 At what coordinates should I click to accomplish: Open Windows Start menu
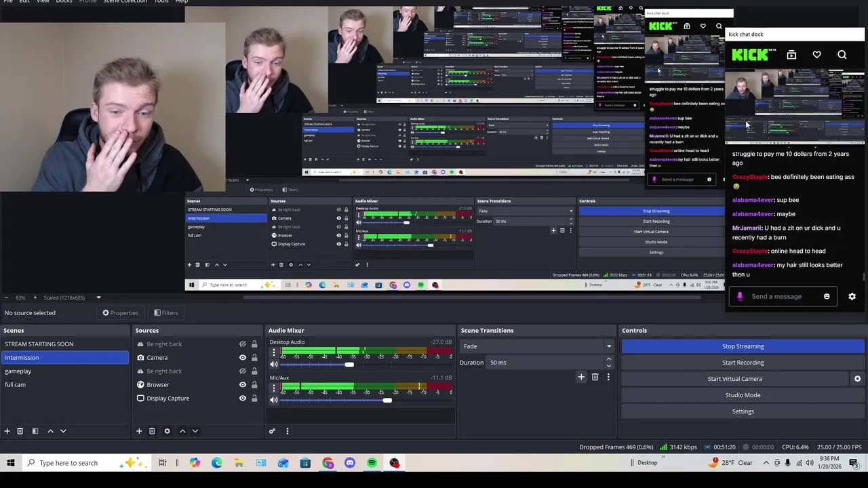10,463
